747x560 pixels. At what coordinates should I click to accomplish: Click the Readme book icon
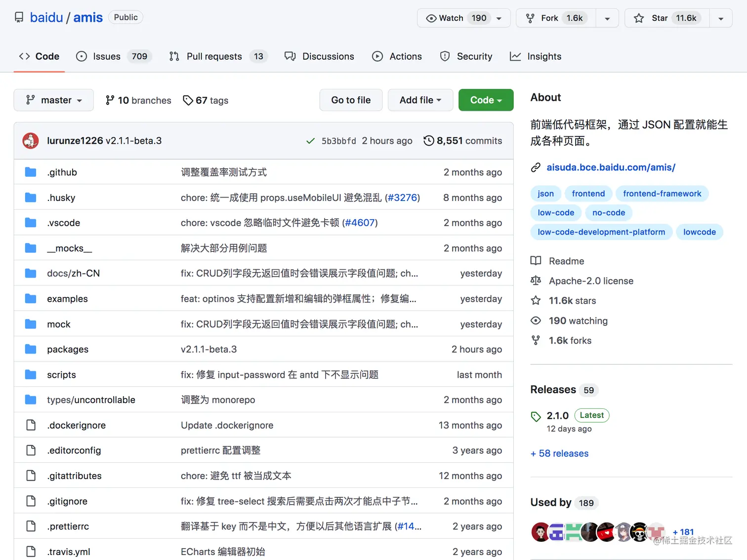pos(536,261)
